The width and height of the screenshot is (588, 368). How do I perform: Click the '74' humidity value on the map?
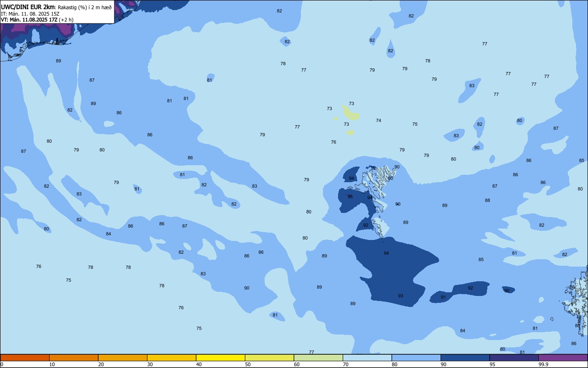click(x=379, y=121)
